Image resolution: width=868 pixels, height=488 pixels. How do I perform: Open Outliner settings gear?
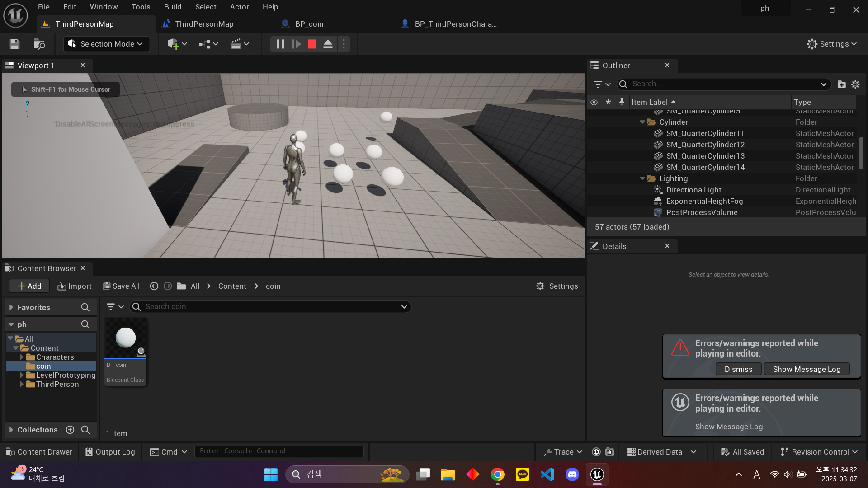click(x=855, y=84)
